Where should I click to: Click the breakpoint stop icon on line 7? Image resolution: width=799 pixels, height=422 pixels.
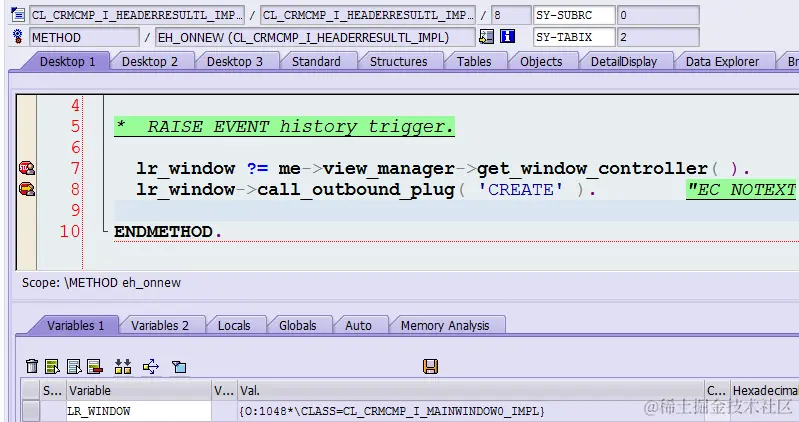click(x=26, y=168)
